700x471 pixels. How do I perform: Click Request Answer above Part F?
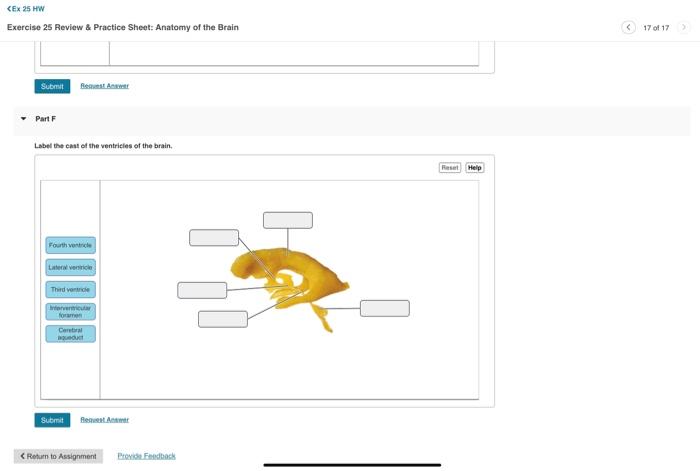[x=104, y=86]
